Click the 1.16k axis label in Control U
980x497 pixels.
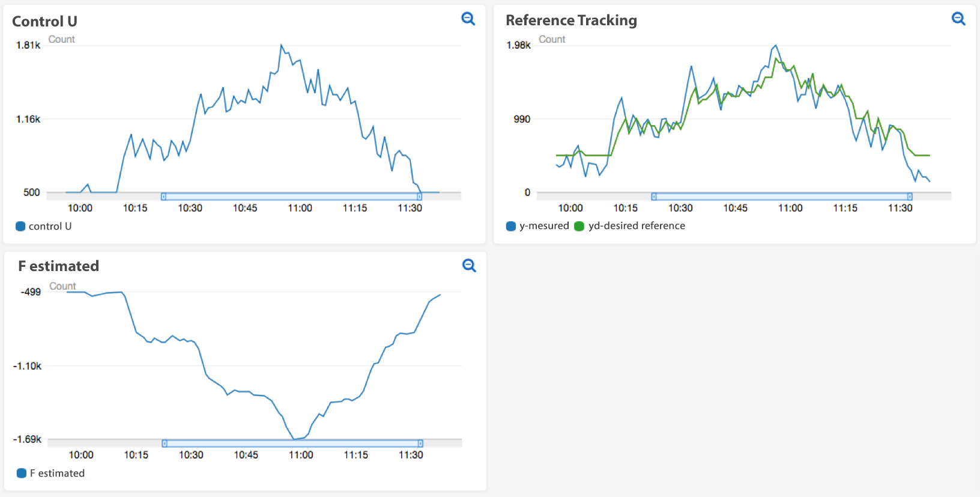click(x=28, y=119)
